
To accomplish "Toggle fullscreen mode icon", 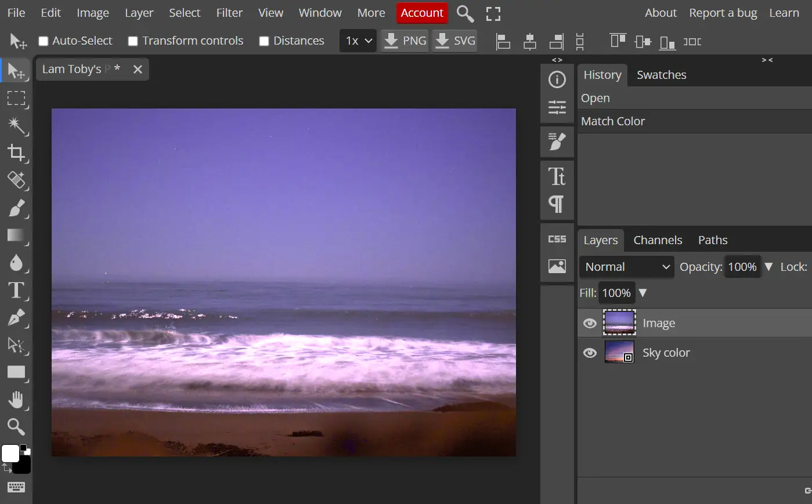I will click(x=493, y=13).
